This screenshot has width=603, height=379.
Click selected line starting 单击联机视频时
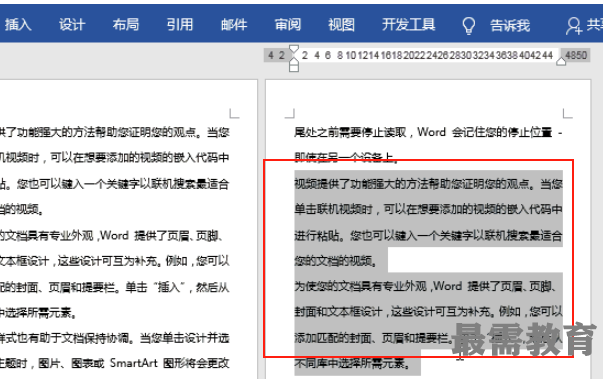click(428, 209)
